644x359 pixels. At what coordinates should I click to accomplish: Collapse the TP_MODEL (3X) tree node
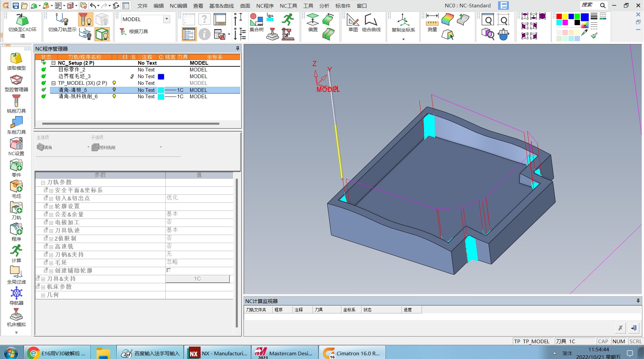[53, 83]
